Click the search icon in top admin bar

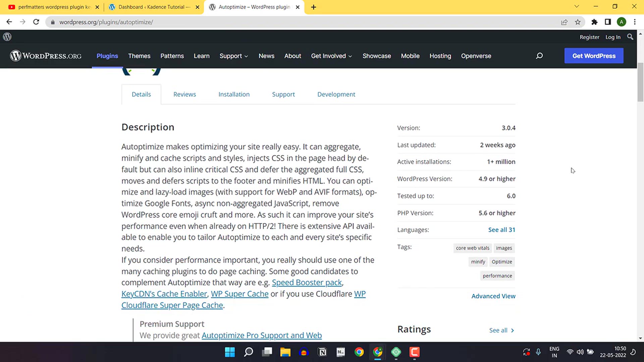tap(630, 37)
